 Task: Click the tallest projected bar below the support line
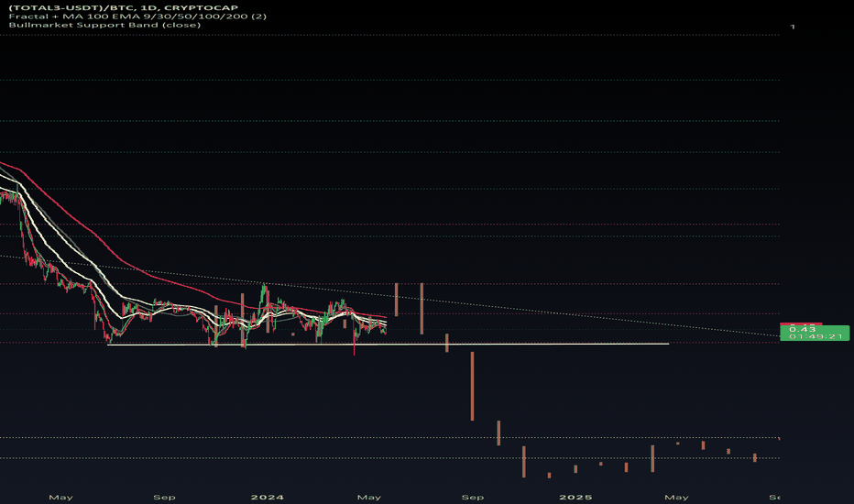pos(472,387)
